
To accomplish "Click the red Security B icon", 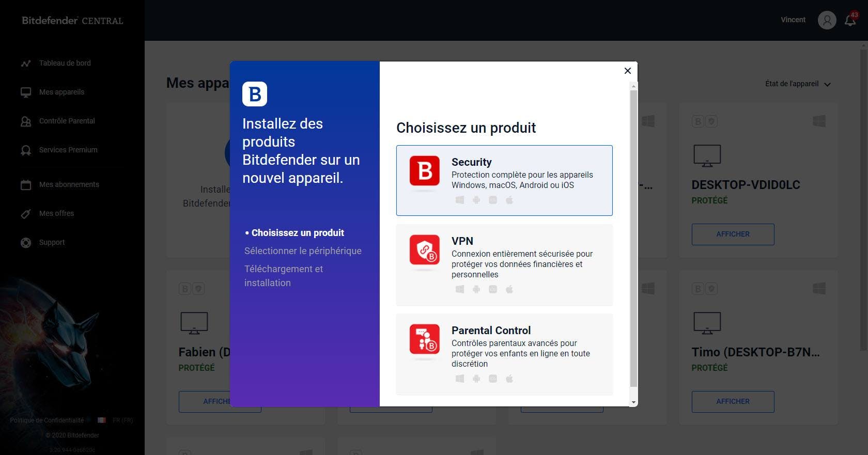I will coord(425,170).
